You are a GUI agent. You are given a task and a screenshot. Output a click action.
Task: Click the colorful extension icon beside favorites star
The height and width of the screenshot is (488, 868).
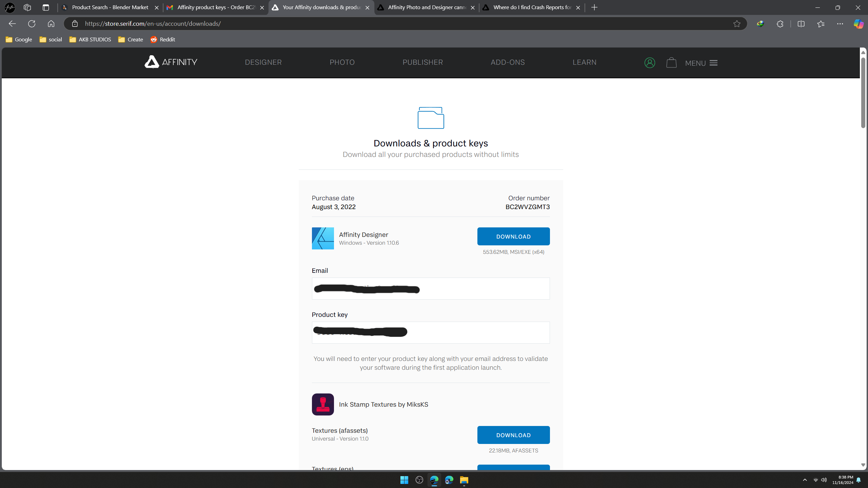pos(760,24)
